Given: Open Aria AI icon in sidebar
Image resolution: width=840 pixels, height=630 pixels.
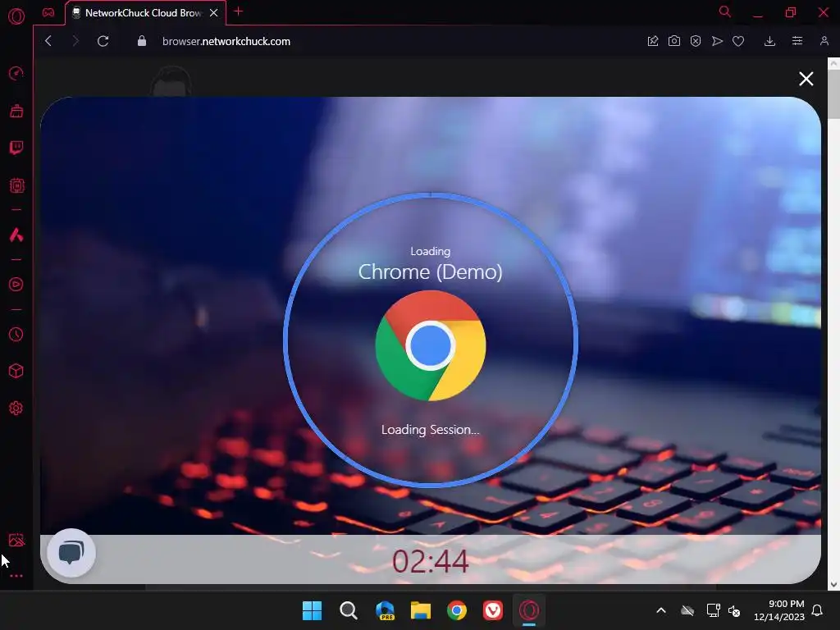Looking at the screenshot, I should point(16,235).
